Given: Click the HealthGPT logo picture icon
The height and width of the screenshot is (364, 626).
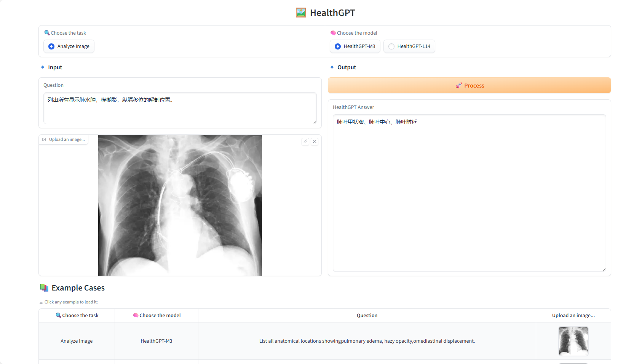Looking at the screenshot, I should coord(301,13).
